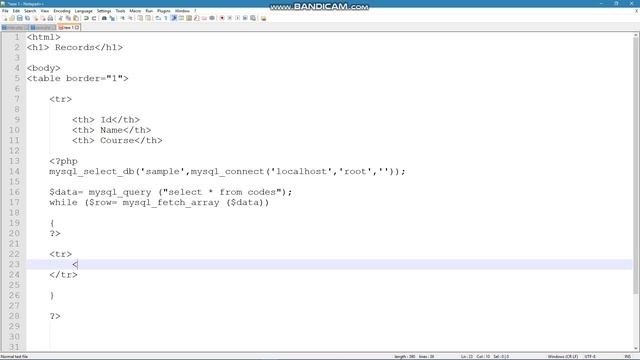Click the 'length : 395' status entry

pos(404,356)
